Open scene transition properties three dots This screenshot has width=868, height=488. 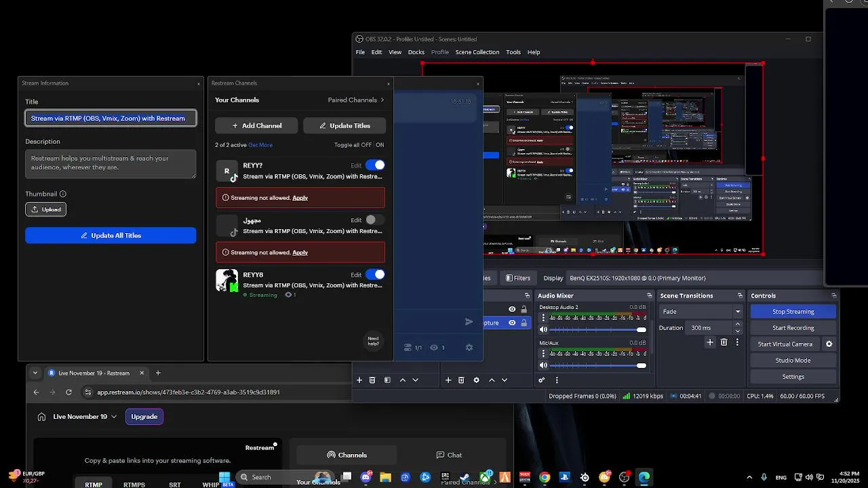click(737, 342)
